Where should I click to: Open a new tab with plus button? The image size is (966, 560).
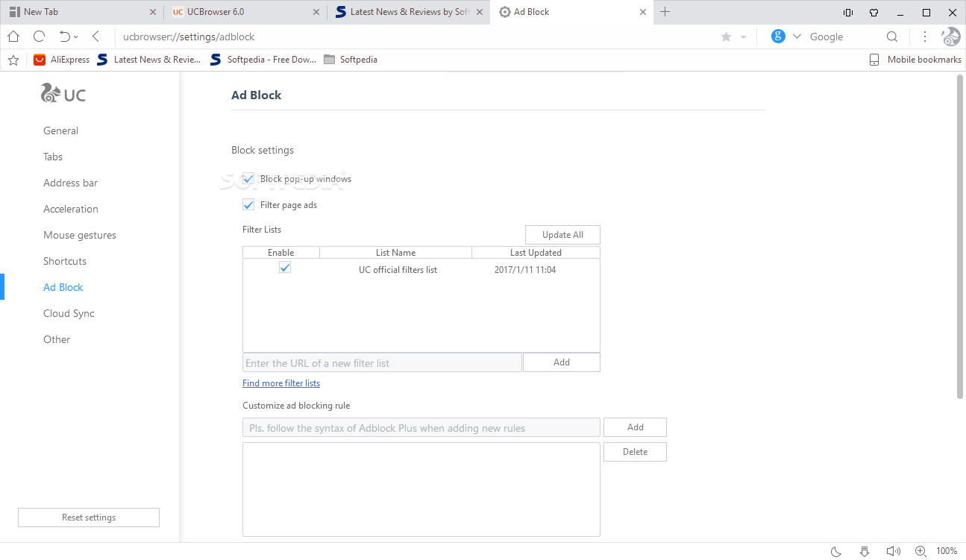tap(665, 12)
